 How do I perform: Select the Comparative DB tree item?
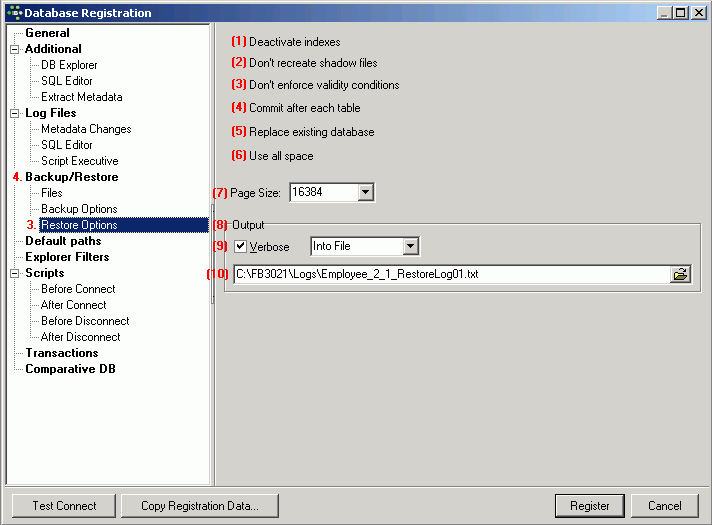tap(70, 369)
